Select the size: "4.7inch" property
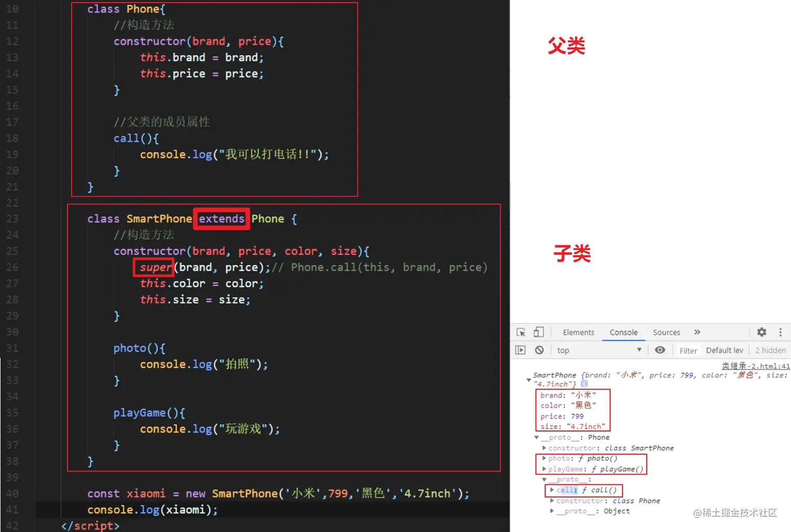The width and height of the screenshot is (791, 532). click(x=573, y=426)
